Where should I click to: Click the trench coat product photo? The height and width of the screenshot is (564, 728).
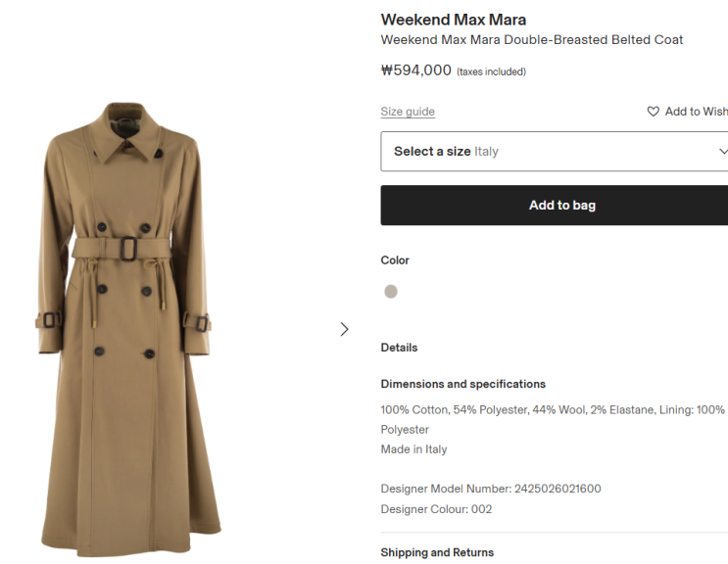point(123,328)
